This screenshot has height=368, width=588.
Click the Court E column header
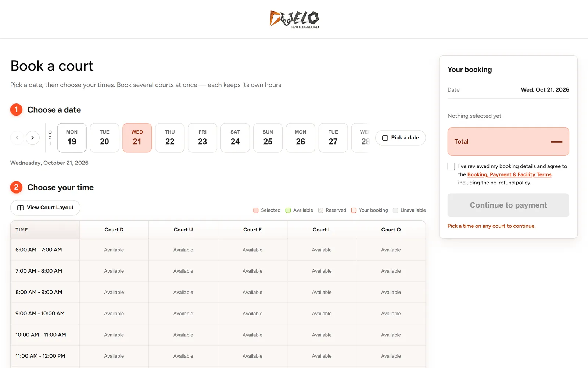[x=252, y=230]
